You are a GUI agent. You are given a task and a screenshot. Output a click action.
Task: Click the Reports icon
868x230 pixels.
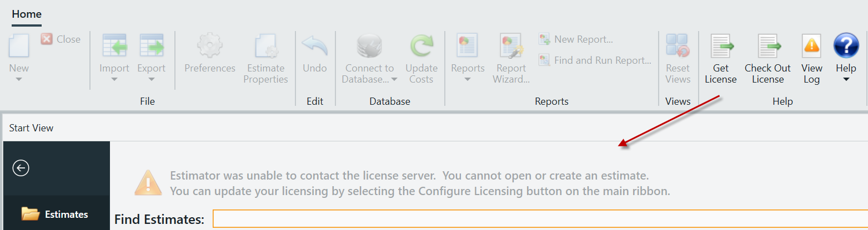[468, 45]
